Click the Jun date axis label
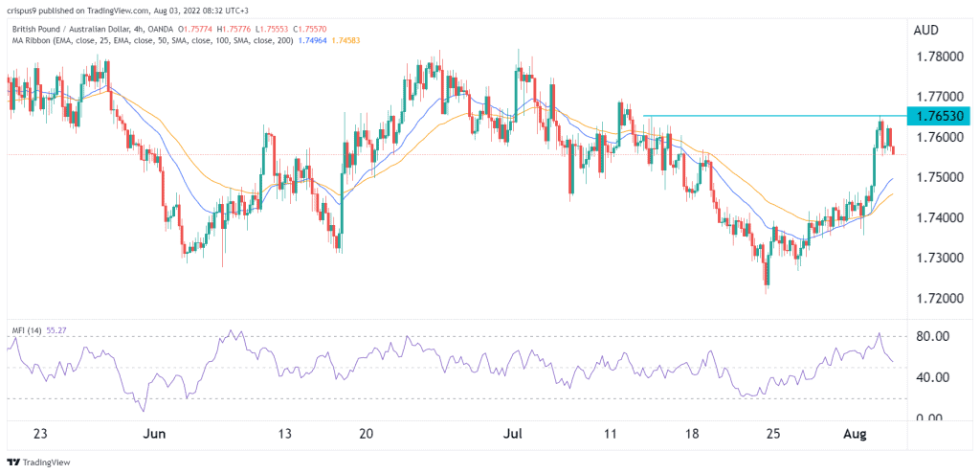980x474 pixels. point(154,434)
